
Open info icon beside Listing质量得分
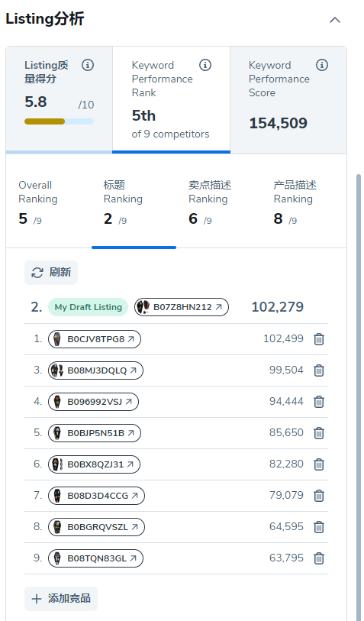tap(88, 65)
